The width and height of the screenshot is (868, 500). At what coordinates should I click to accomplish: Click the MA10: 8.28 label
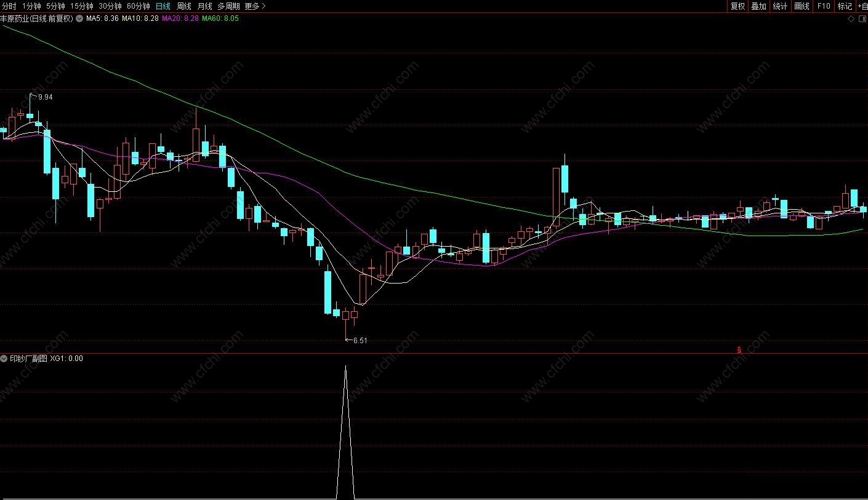(140, 18)
